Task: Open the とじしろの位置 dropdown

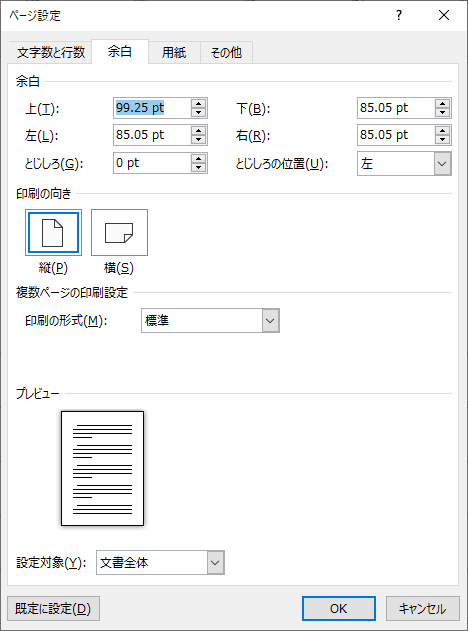Action: point(442,164)
